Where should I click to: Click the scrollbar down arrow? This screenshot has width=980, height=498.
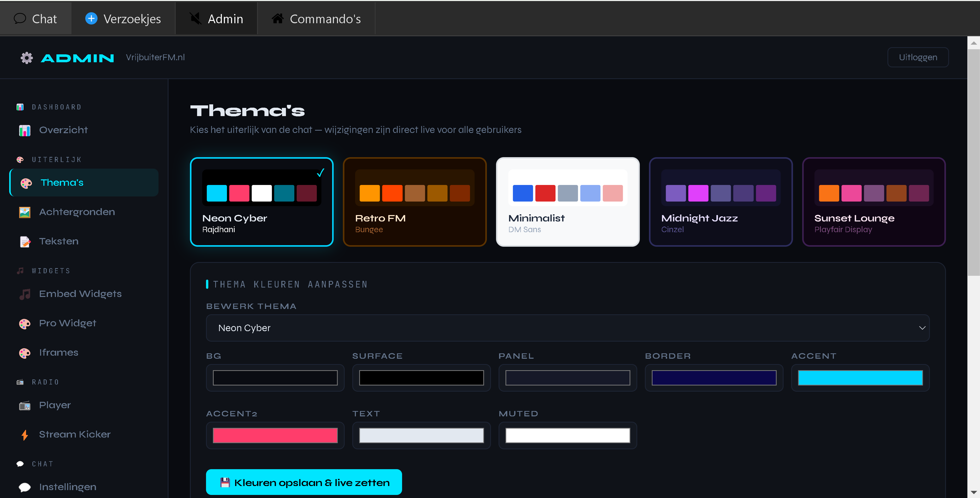[x=974, y=492]
